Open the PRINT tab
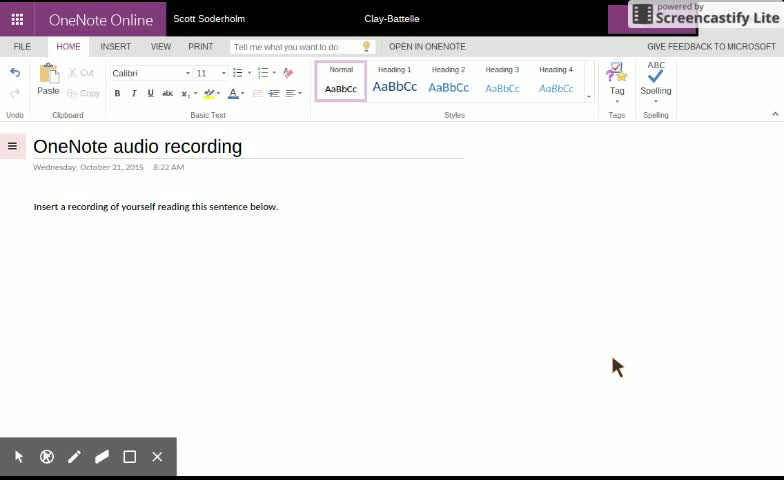 (x=200, y=46)
